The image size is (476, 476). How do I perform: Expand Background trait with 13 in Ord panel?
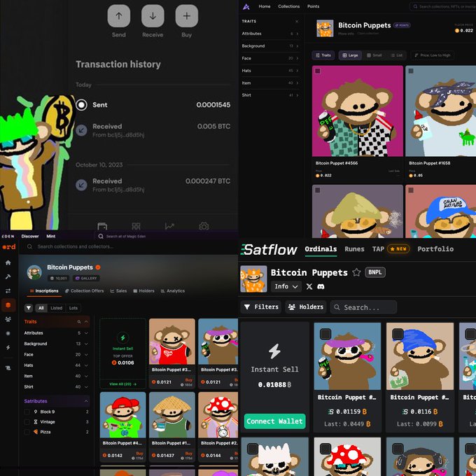56,344
